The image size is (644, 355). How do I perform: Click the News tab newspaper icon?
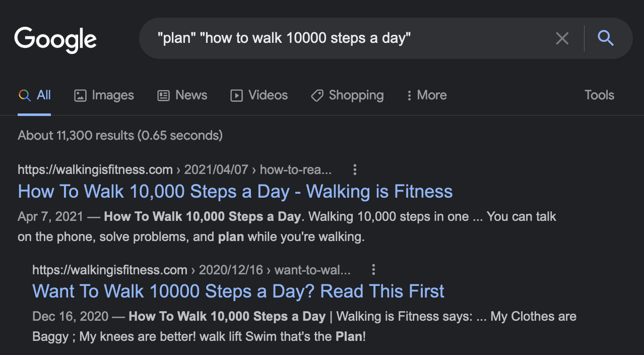163,95
